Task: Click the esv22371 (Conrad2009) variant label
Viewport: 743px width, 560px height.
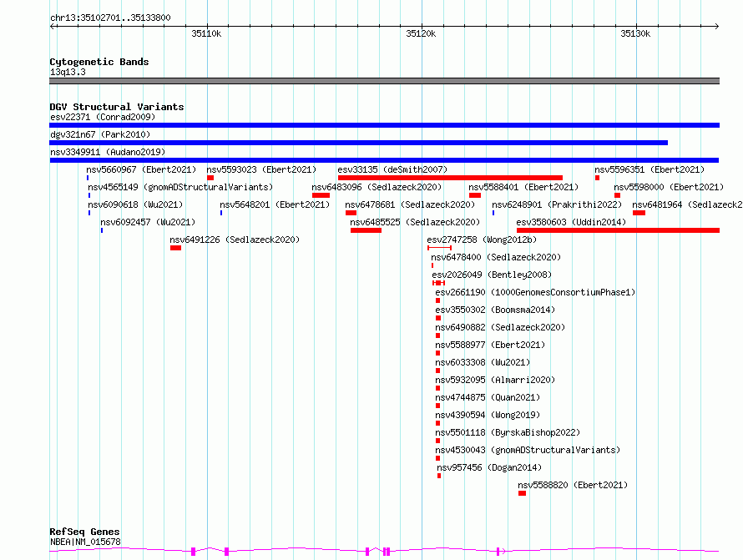Action: coord(103,117)
